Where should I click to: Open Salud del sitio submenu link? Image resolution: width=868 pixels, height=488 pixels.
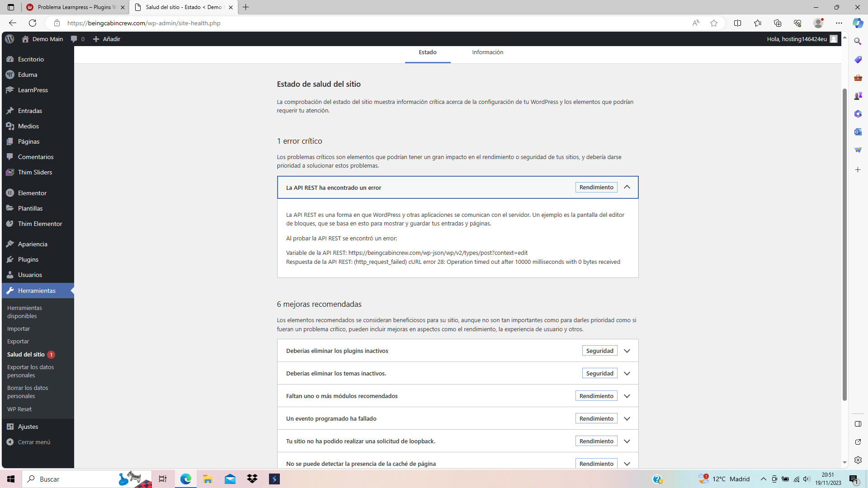pos(26,354)
